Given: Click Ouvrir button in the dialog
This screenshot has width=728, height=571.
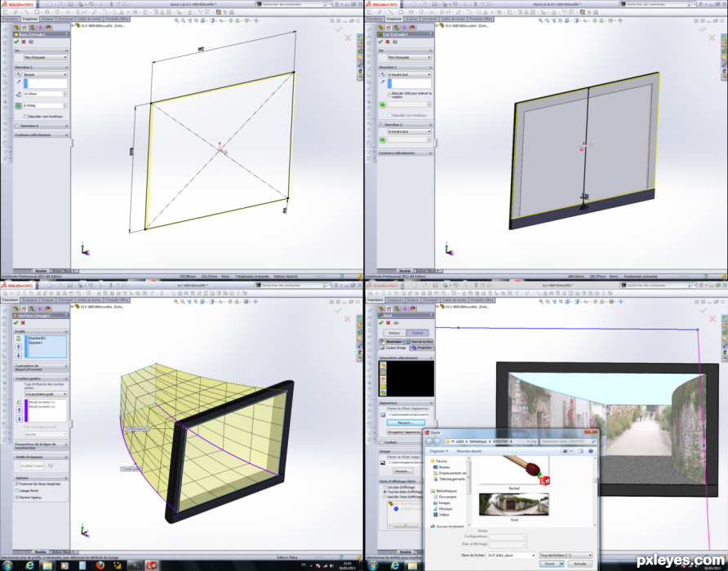Looking at the screenshot, I should coord(549,564).
